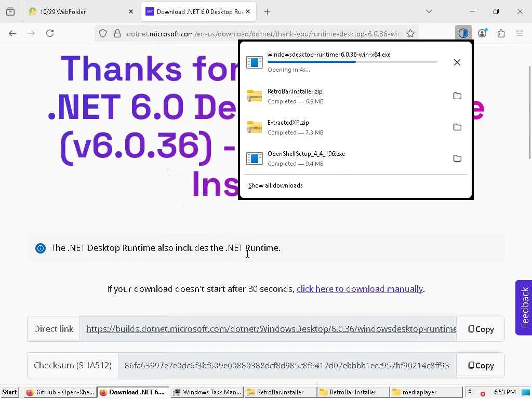Screen dimensions: 532x399
Task: Click the Checksum (SHA512) label
Action: coord(73,365)
